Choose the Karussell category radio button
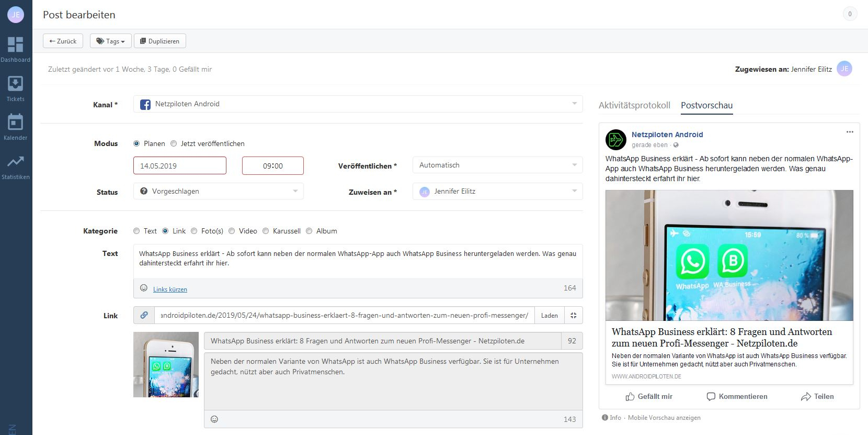The image size is (868, 435). click(266, 231)
